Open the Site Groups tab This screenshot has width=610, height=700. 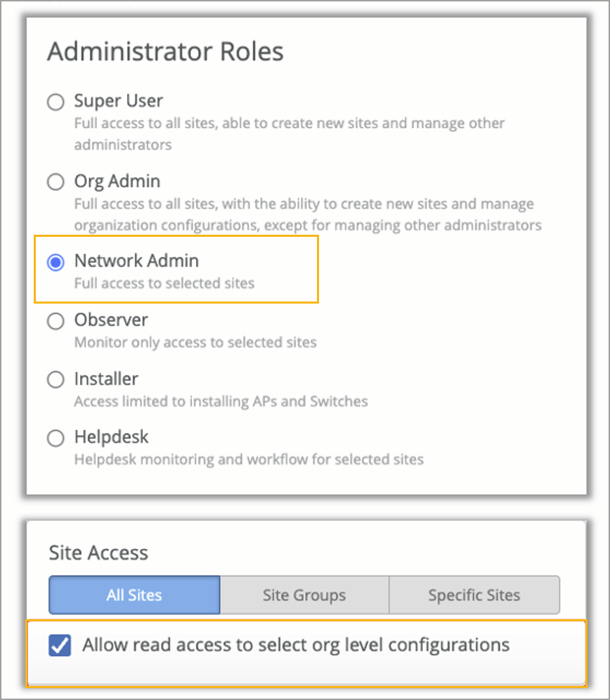pos(304,595)
